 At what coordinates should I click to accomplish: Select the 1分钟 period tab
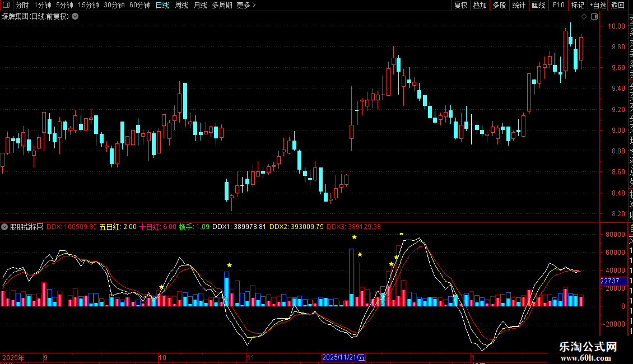coord(43,5)
